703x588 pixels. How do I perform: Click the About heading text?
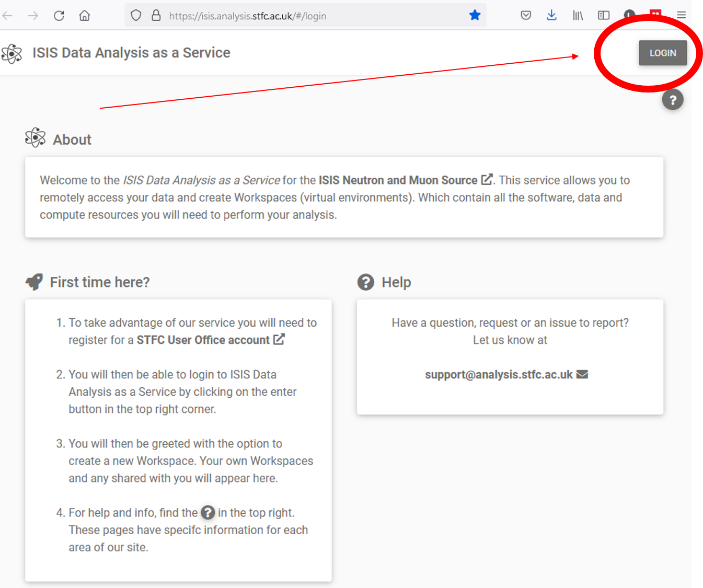pos(72,140)
